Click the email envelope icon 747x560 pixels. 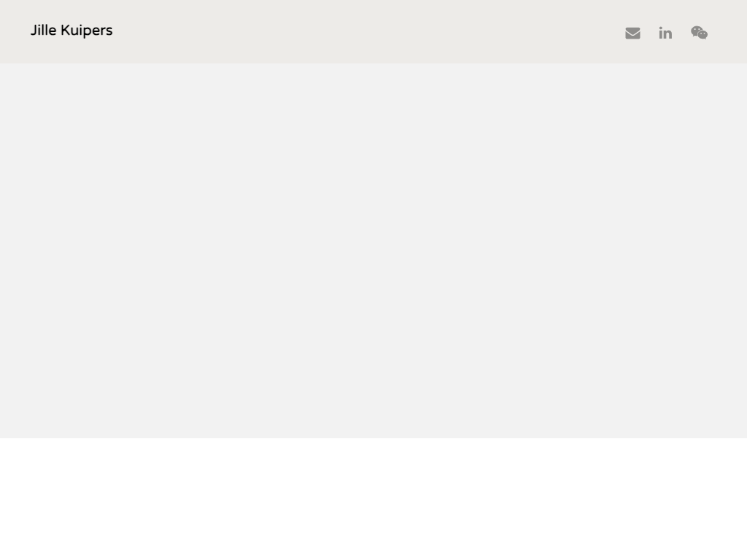click(x=632, y=34)
